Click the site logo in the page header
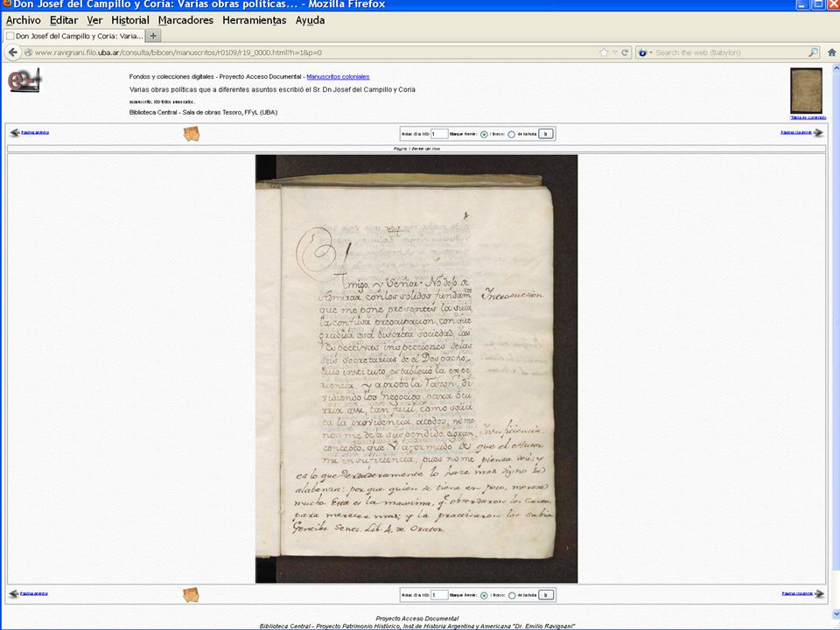The image size is (840, 630). pos(24,80)
